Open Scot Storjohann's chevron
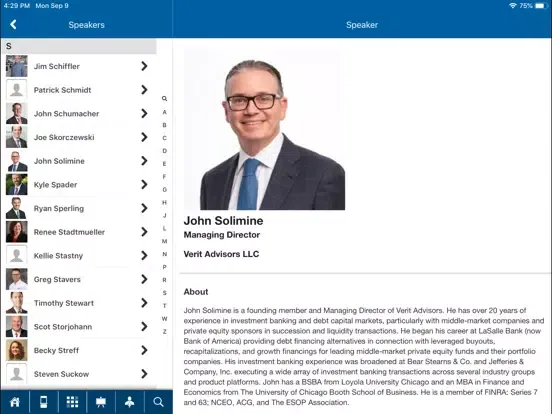Viewport: 552px width, 414px height. click(x=144, y=326)
